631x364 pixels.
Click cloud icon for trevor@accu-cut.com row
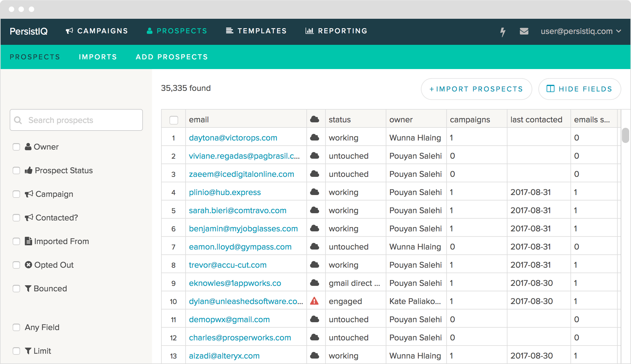tap(315, 265)
